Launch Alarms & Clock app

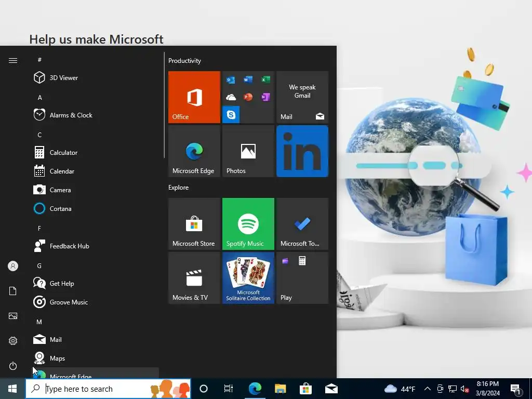[x=95, y=115]
